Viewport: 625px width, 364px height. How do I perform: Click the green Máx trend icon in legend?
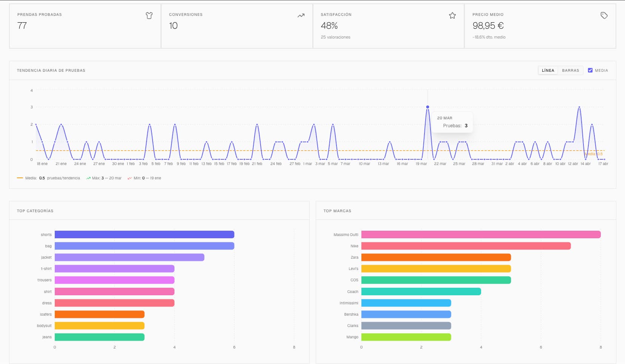coord(88,178)
